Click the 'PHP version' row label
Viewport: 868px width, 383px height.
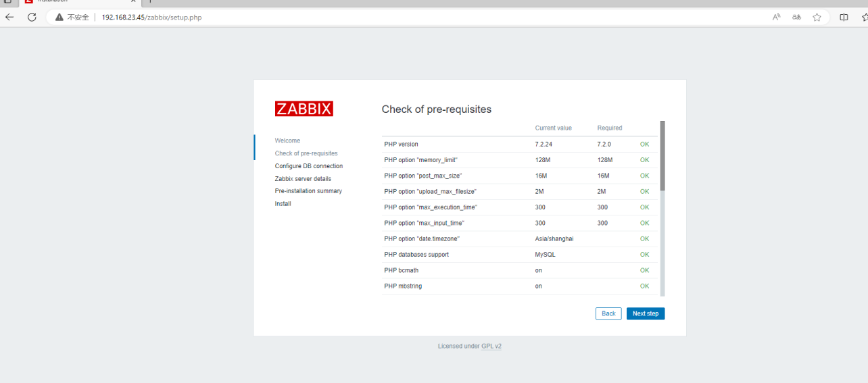point(401,144)
